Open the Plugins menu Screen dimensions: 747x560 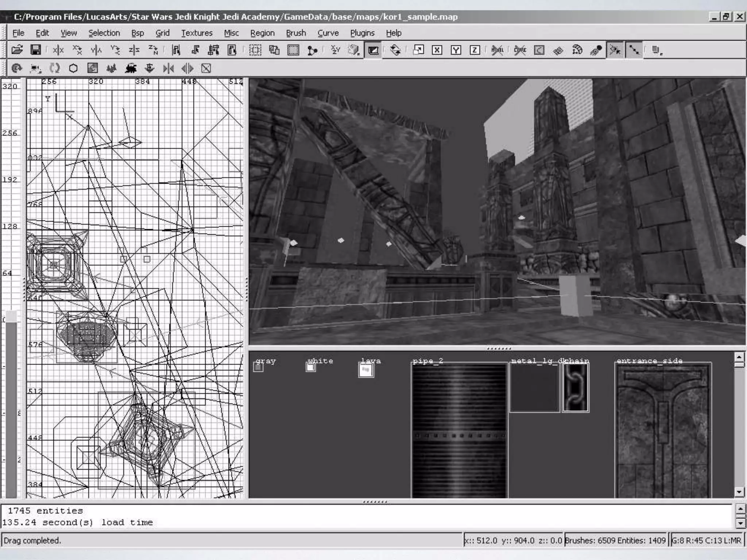[x=362, y=33]
